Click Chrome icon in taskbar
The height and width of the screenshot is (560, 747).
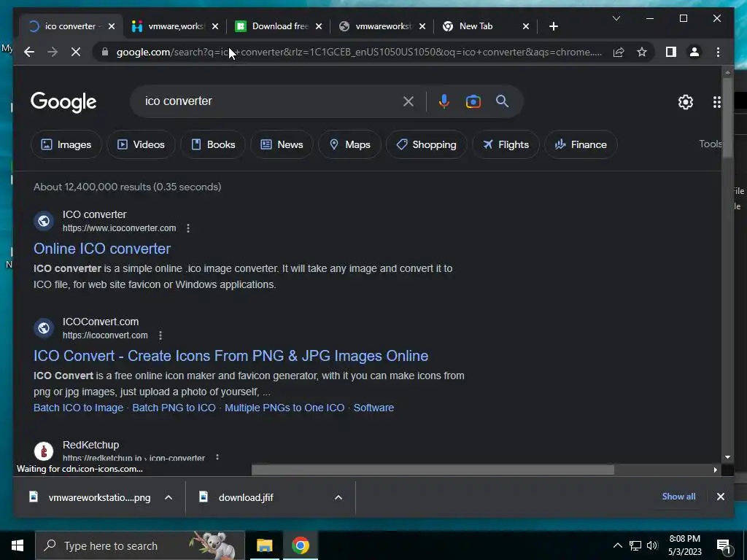(x=300, y=545)
